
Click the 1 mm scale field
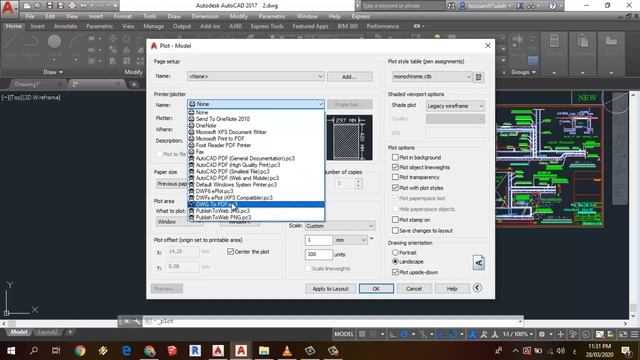(x=318, y=240)
